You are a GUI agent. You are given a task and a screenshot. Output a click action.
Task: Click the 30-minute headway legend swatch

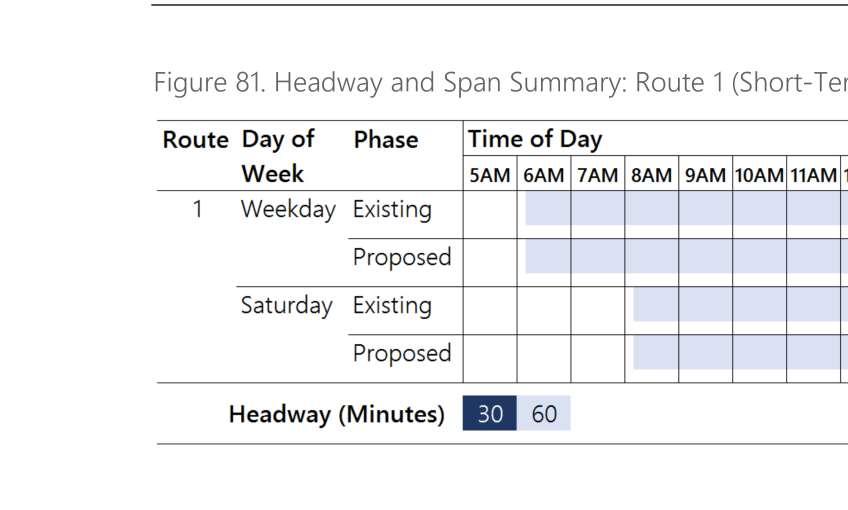coord(490,414)
